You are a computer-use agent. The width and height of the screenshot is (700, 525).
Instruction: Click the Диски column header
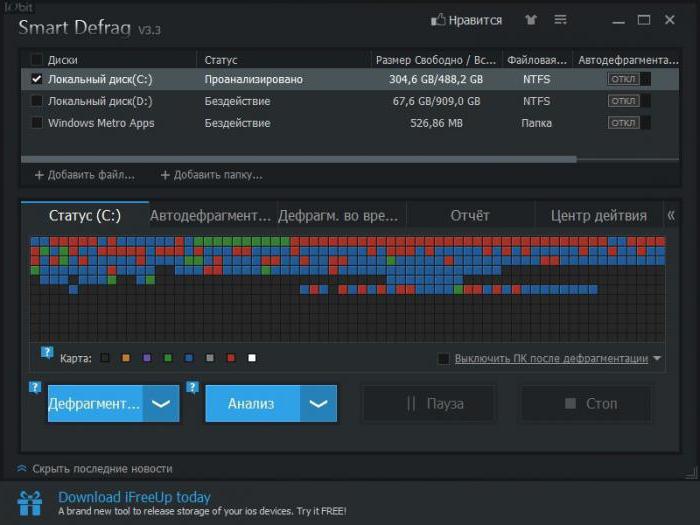(x=62, y=60)
